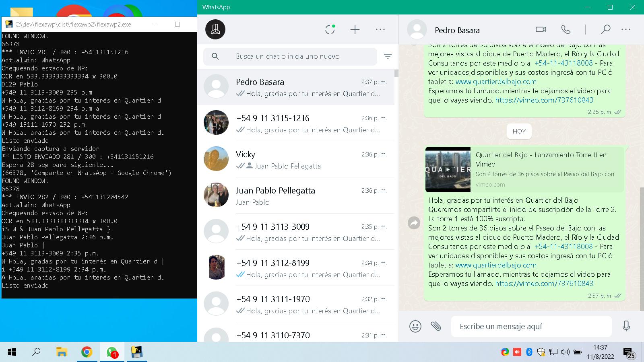Attach a file with the paperclip icon
Image resolution: width=644 pixels, height=362 pixels.
(436, 326)
